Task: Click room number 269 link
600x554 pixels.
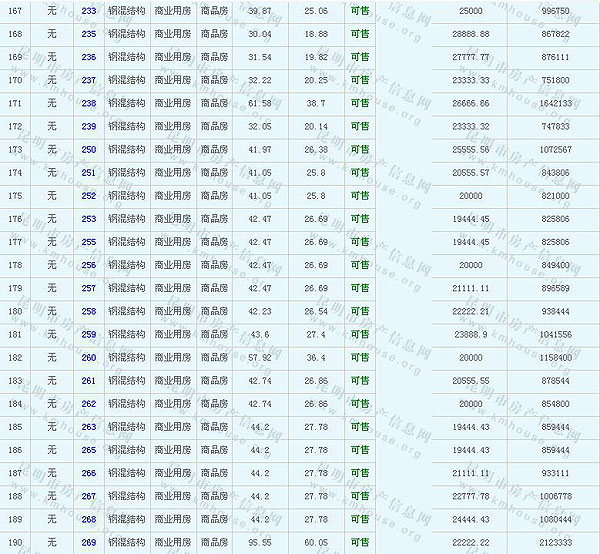Action: coord(89,543)
